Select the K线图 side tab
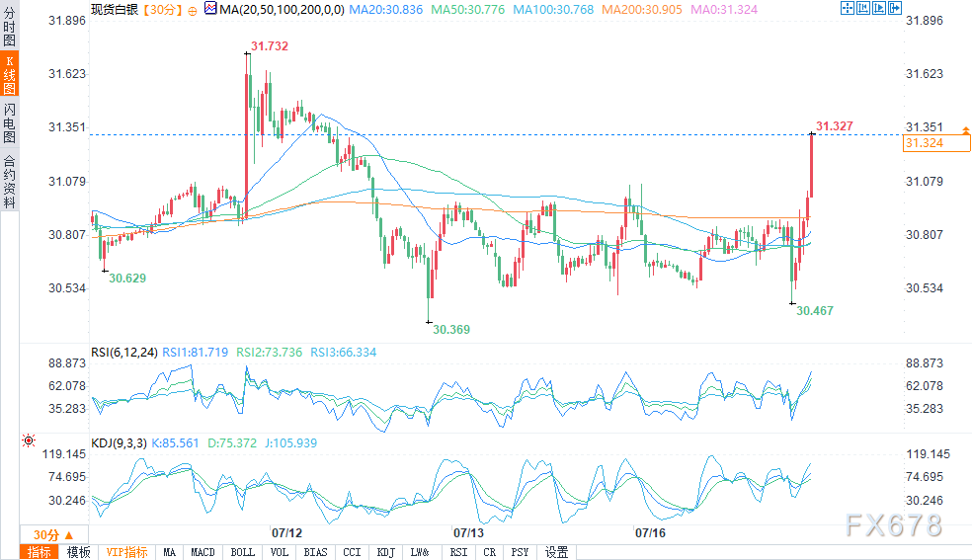972x560 pixels. (x=9, y=74)
